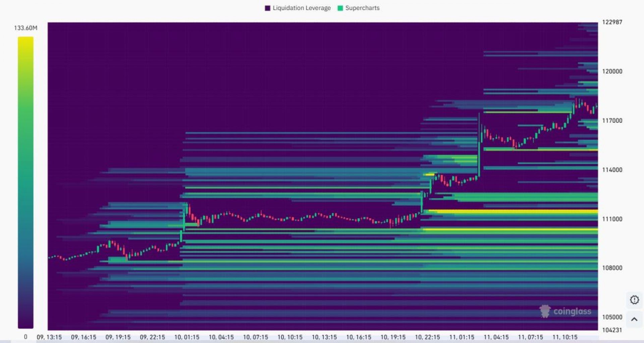Click the top of the leverage color scale bar
644x343 pixels.
click(x=25, y=39)
